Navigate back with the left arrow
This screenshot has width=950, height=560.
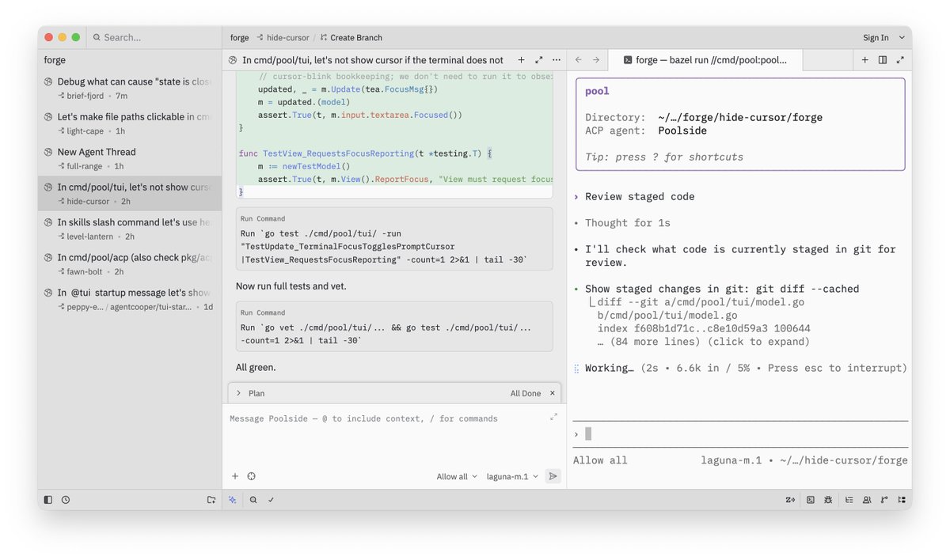(579, 60)
